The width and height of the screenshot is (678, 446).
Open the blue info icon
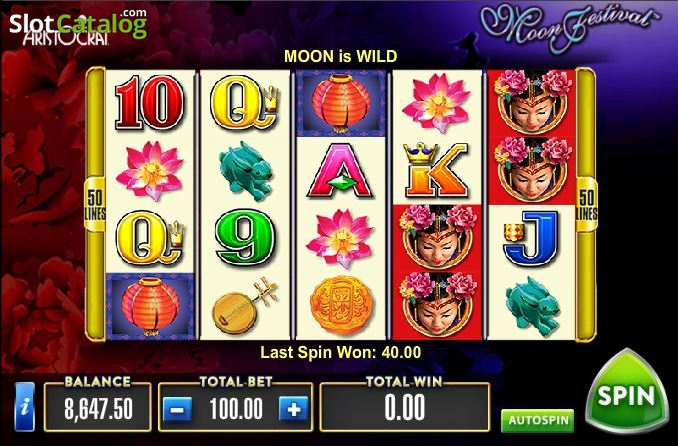(x=25, y=407)
